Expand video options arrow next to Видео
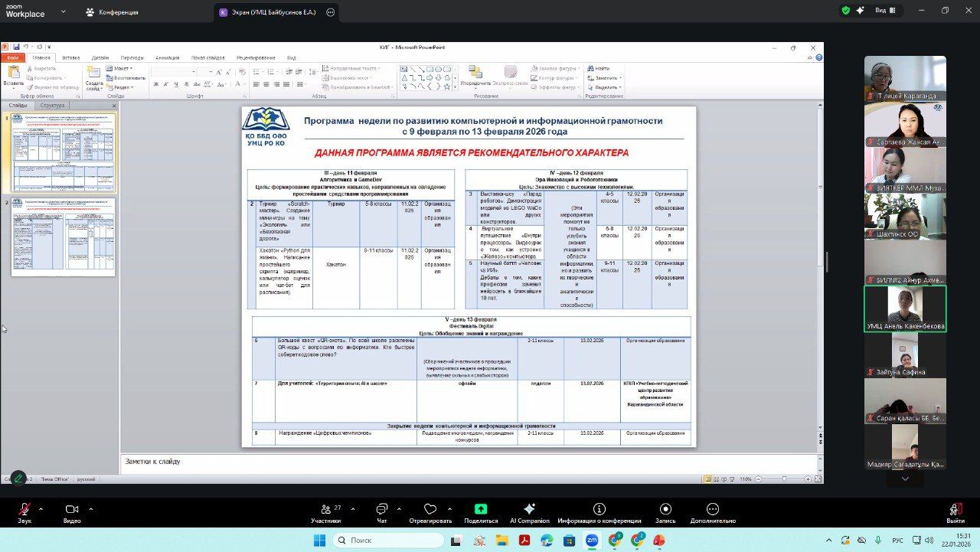980x552 pixels. (x=91, y=508)
